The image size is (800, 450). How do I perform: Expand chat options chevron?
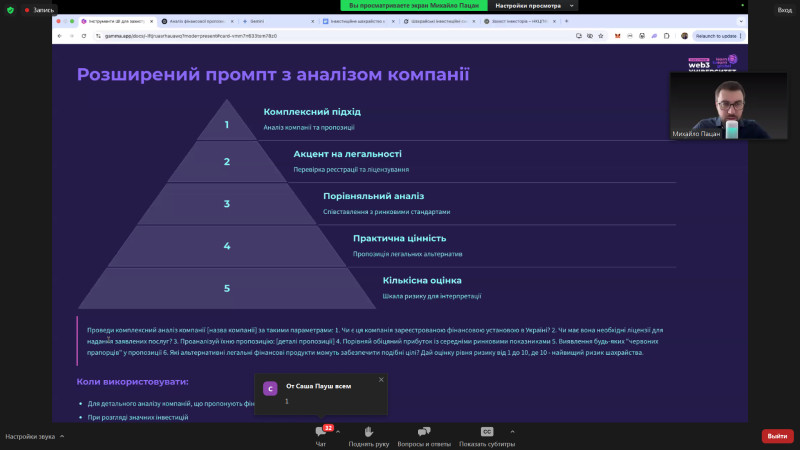[x=338, y=432]
